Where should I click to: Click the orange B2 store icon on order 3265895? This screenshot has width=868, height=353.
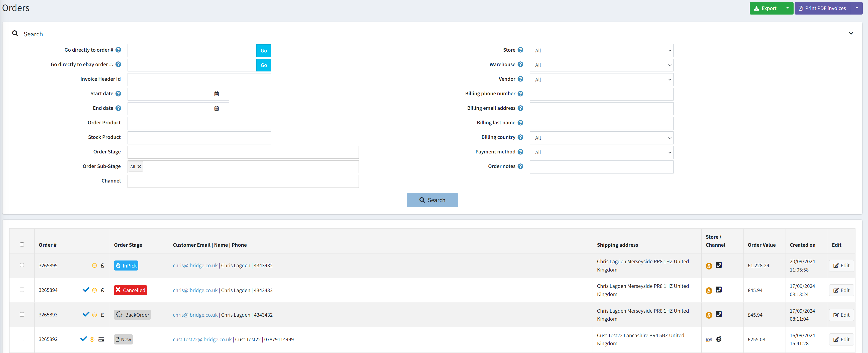pyautogui.click(x=709, y=265)
